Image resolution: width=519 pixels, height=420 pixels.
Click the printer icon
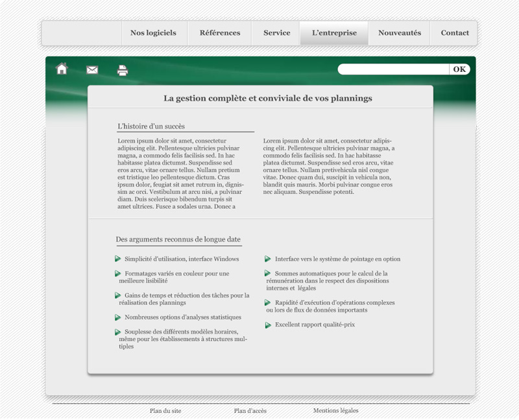[123, 71]
